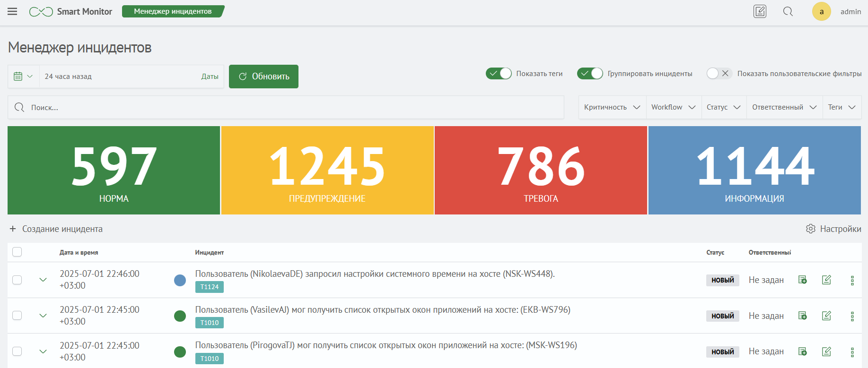Screen dimensions: 868x368
Task: Expand the PirogovaTJ incident row chevron
Action: pyautogui.click(x=43, y=351)
